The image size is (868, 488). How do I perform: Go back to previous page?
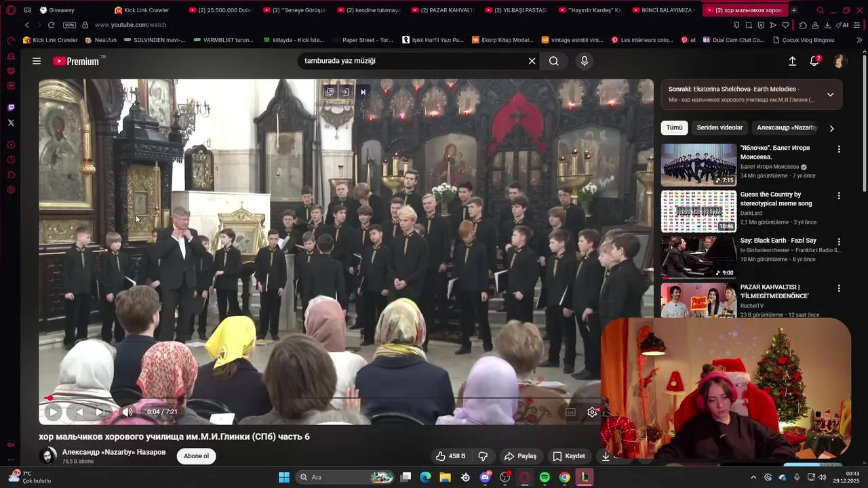pos(27,25)
